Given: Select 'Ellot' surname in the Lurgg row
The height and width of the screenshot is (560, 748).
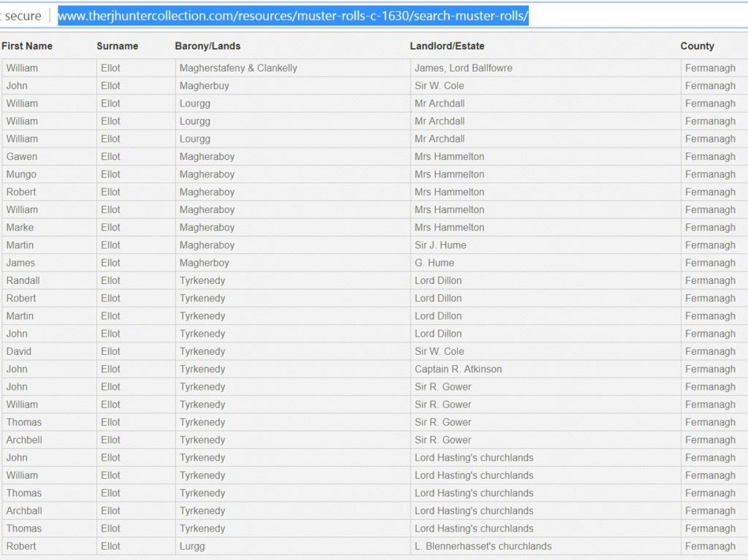Looking at the screenshot, I should [x=110, y=546].
